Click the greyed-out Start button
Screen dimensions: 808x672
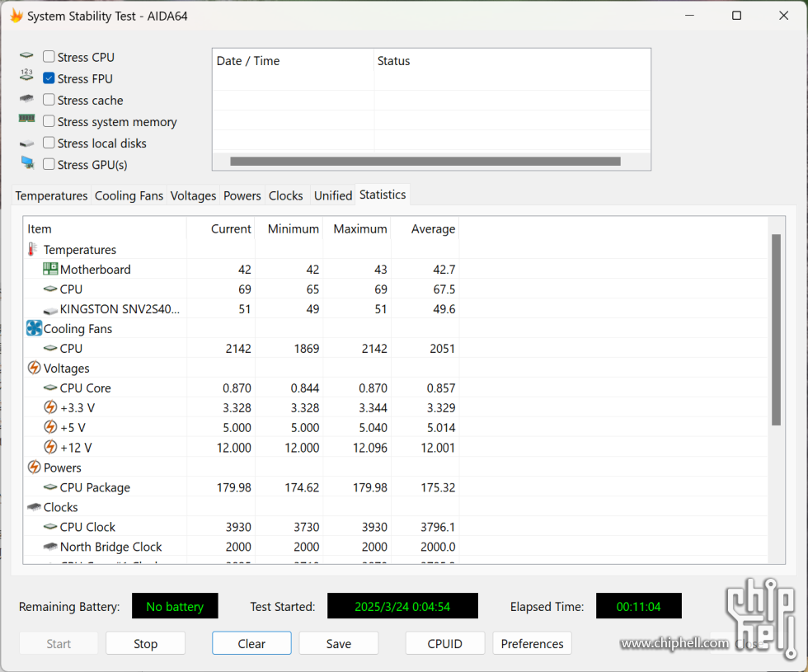point(59,644)
